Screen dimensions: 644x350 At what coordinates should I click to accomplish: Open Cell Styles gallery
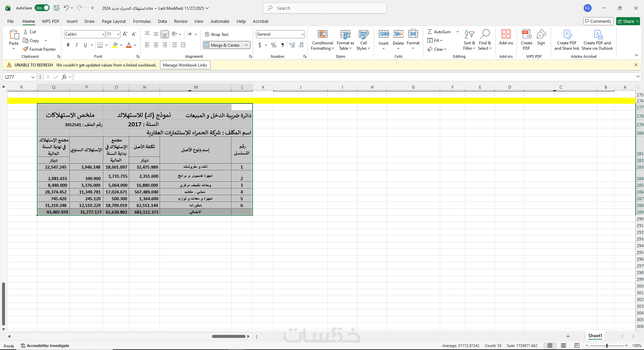click(x=363, y=40)
